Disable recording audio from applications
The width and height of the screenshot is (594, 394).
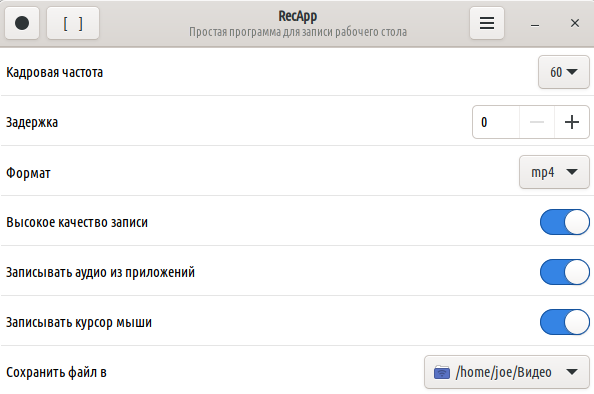[x=565, y=272]
